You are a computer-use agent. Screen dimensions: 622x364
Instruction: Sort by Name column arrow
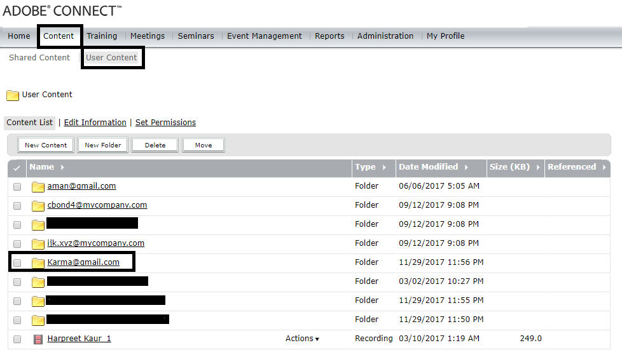62,167
